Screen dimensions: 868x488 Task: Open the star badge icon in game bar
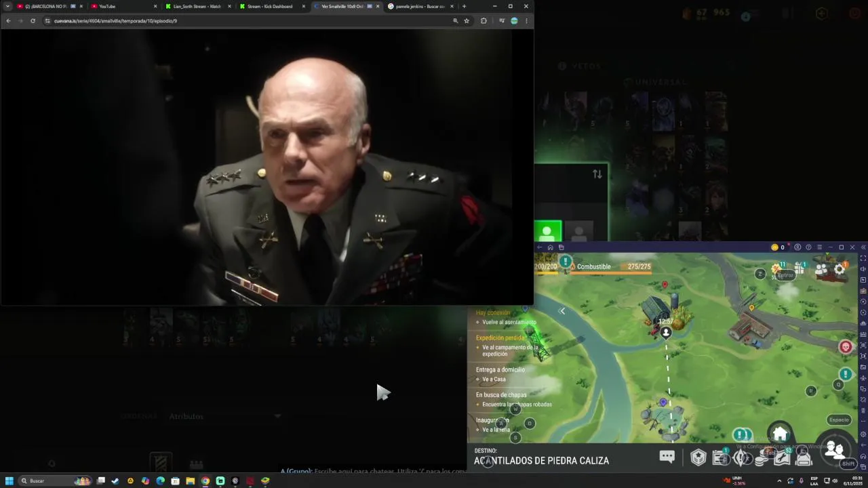click(698, 458)
